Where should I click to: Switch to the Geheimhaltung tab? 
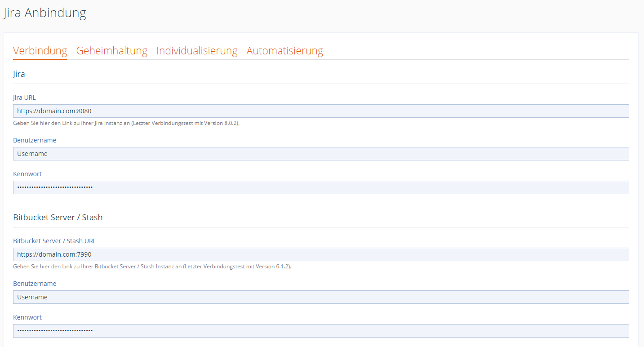(111, 51)
